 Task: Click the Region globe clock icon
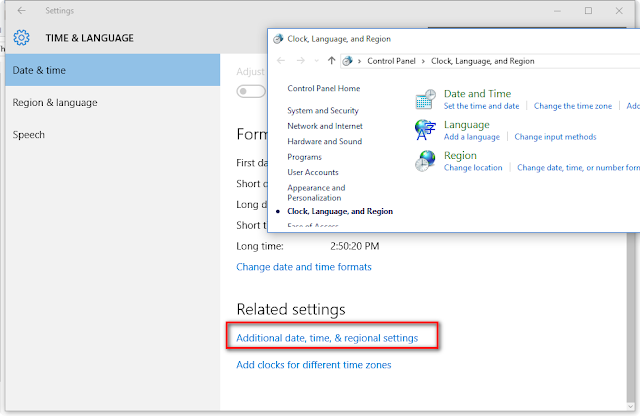pyautogui.click(x=427, y=161)
